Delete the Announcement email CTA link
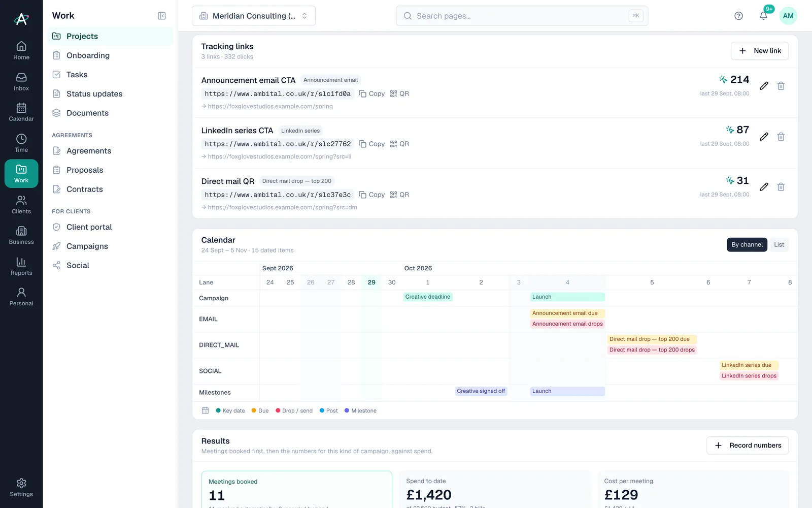 781,86
